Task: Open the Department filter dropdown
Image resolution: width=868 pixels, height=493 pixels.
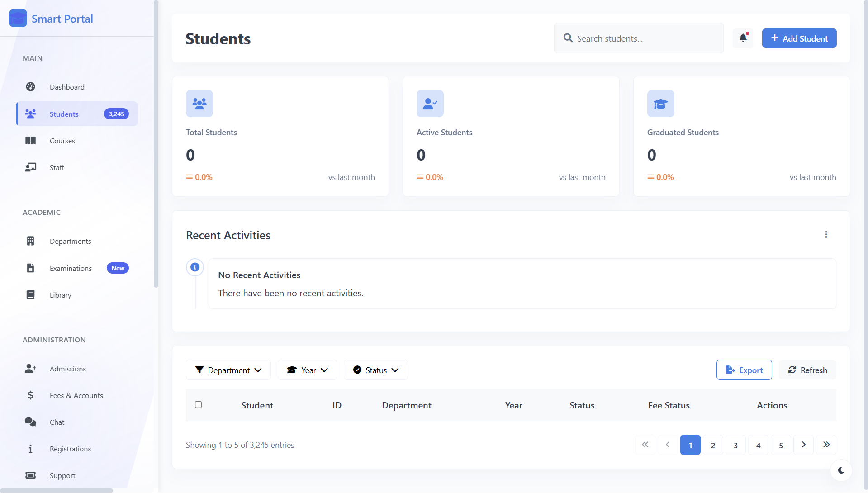Action: pos(228,370)
